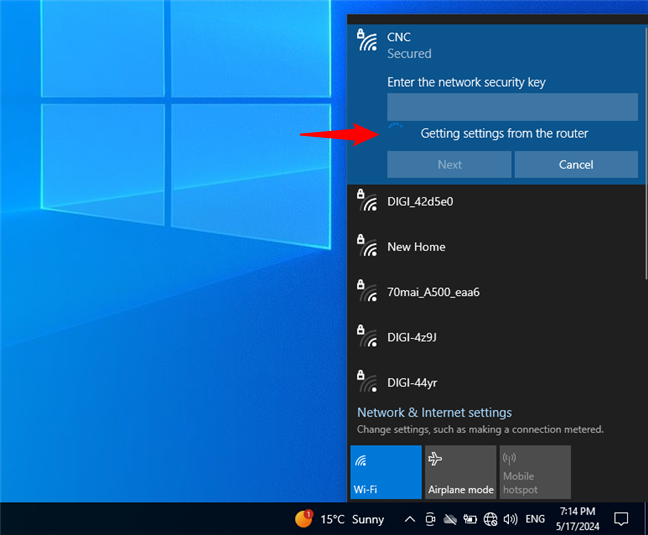Image resolution: width=648 pixels, height=535 pixels.
Task: Toggle the Wi-Fi quick action tile
Action: point(386,472)
